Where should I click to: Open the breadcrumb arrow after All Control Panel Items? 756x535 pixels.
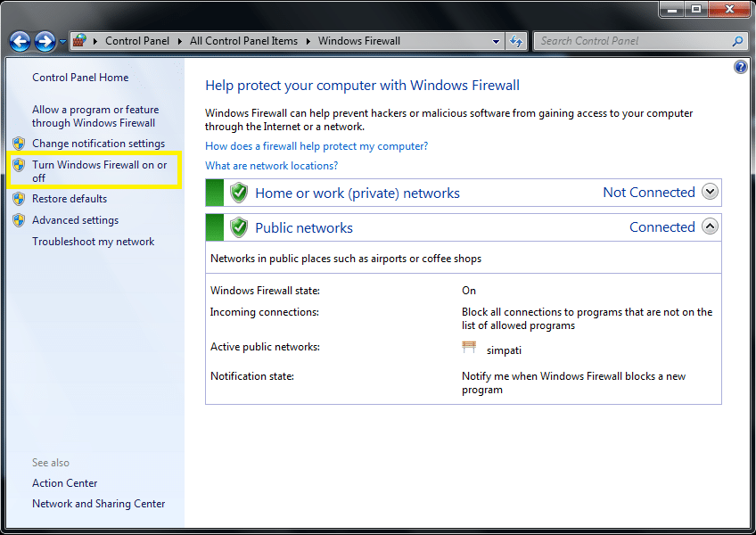tap(308, 42)
